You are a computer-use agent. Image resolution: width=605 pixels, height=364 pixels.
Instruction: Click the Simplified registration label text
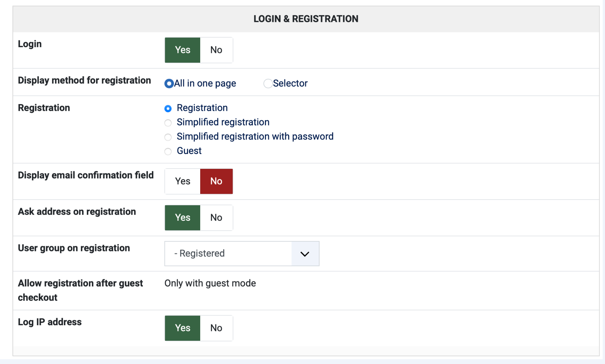(223, 122)
